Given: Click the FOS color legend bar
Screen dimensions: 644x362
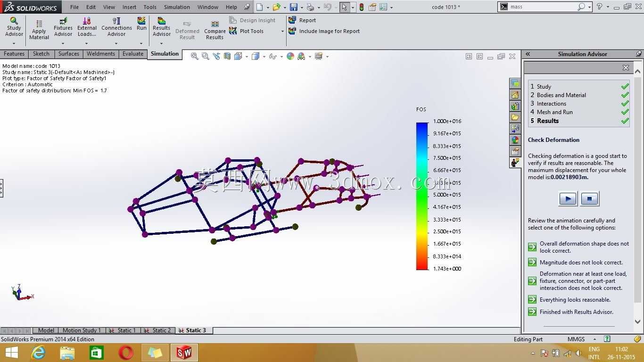Looking at the screenshot, I should pos(422,196).
